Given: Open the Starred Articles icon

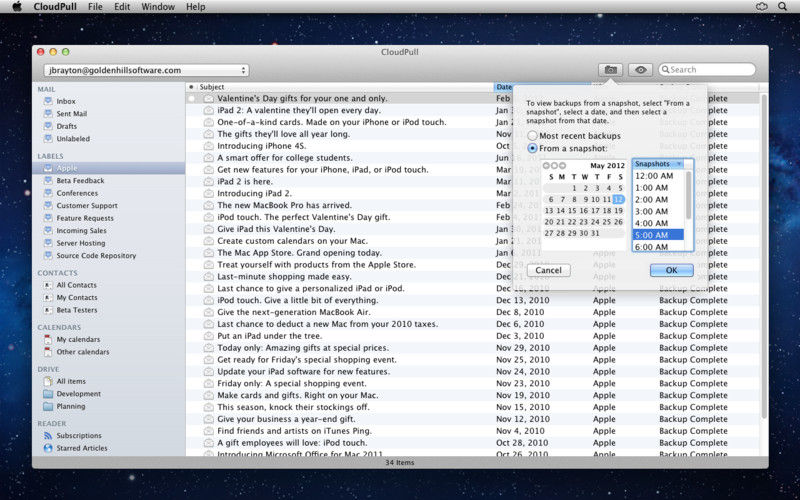Looking at the screenshot, I should tap(48, 448).
